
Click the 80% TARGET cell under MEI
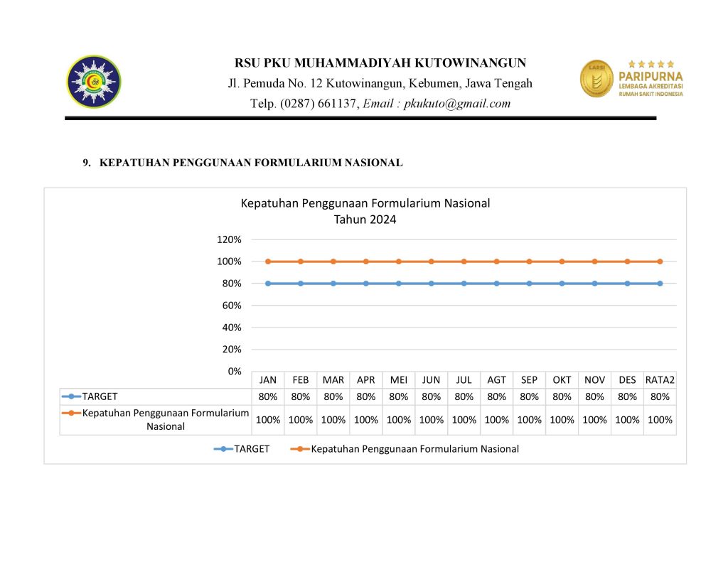(398, 396)
